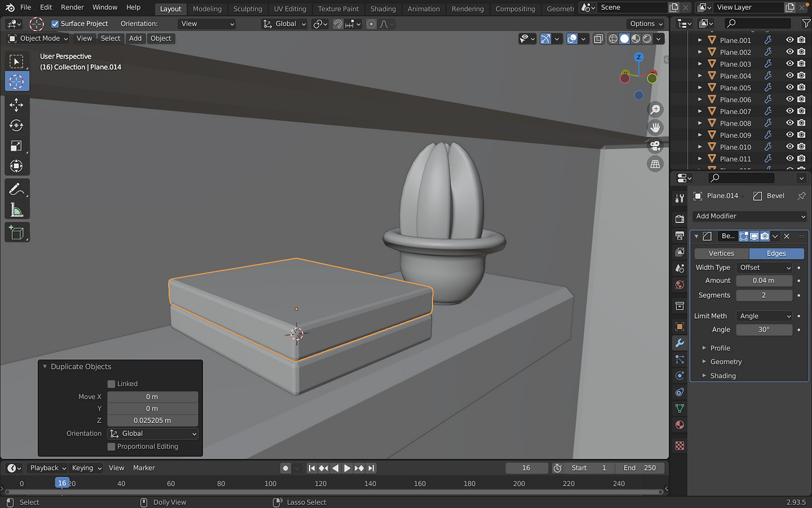The image size is (812, 508).
Task: Open the Orientation View dropdown
Action: point(207,23)
